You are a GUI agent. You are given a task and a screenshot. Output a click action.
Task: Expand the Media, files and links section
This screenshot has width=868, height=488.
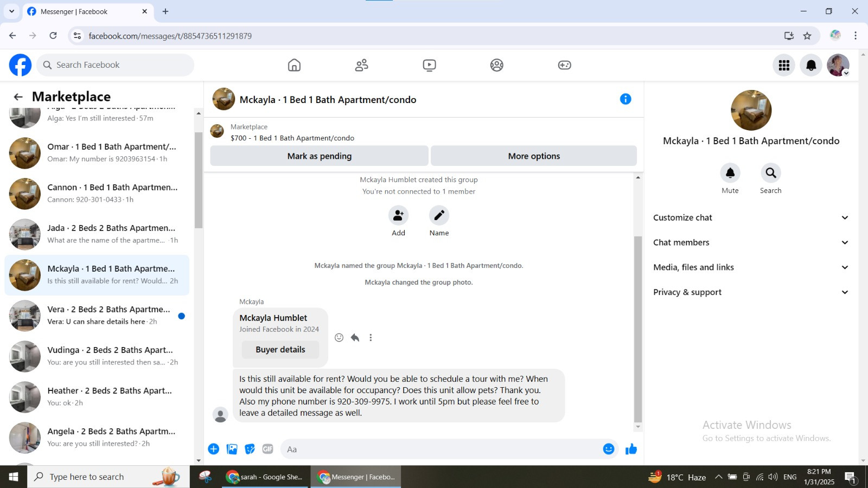(751, 267)
